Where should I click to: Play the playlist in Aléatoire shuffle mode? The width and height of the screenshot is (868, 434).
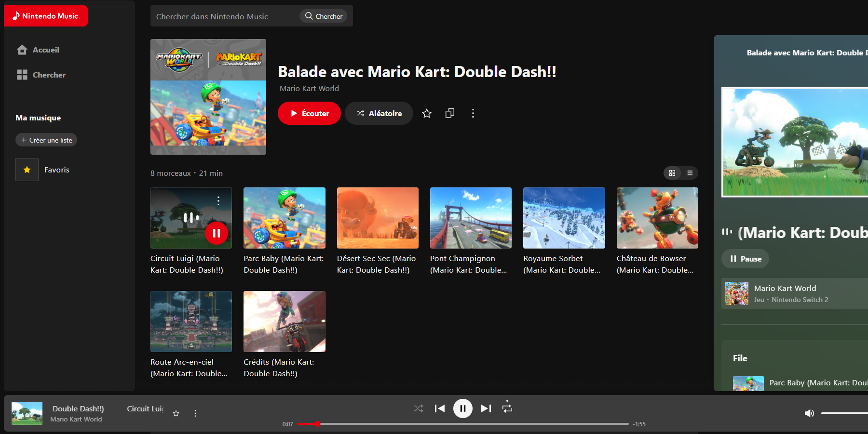(379, 113)
